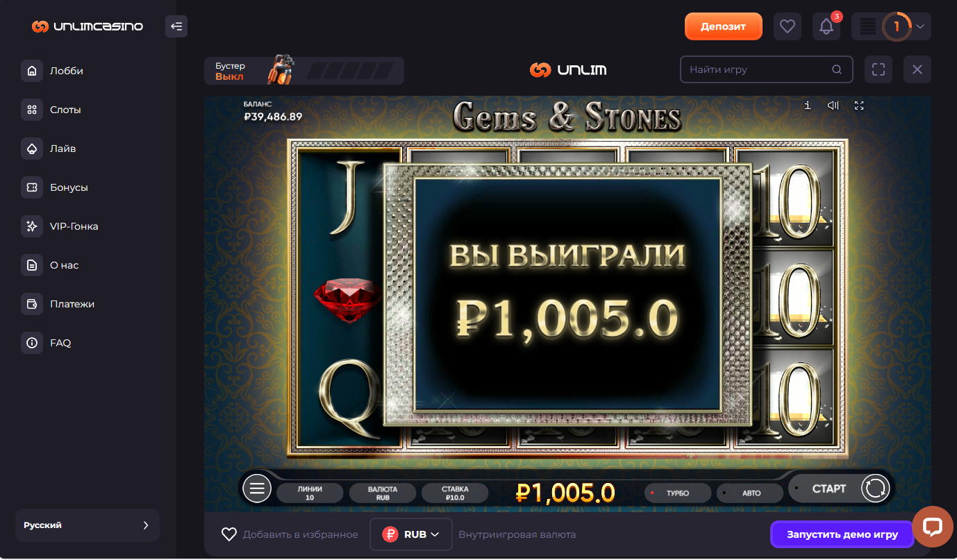
Task: Expand the user profile dropdown chevron
Action: 920,27
